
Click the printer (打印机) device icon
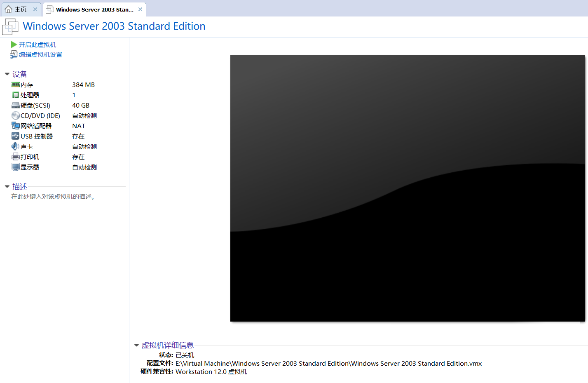pyautogui.click(x=16, y=157)
